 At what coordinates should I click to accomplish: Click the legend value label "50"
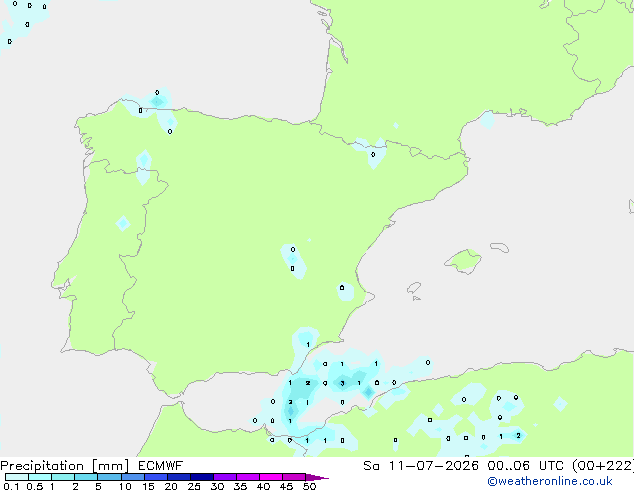[x=309, y=486]
